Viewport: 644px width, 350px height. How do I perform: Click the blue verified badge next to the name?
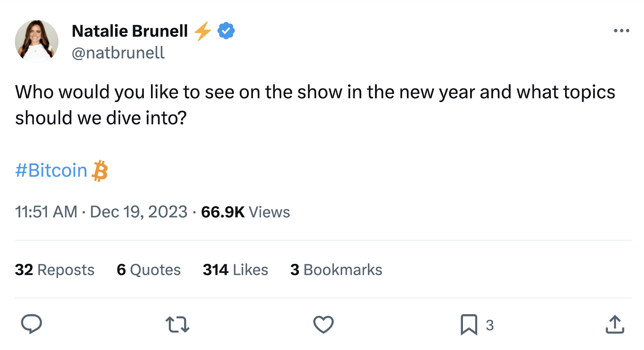point(226,30)
